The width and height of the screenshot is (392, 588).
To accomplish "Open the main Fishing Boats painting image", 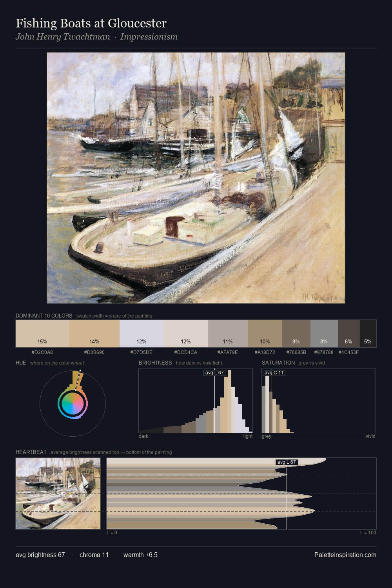I will [196, 178].
